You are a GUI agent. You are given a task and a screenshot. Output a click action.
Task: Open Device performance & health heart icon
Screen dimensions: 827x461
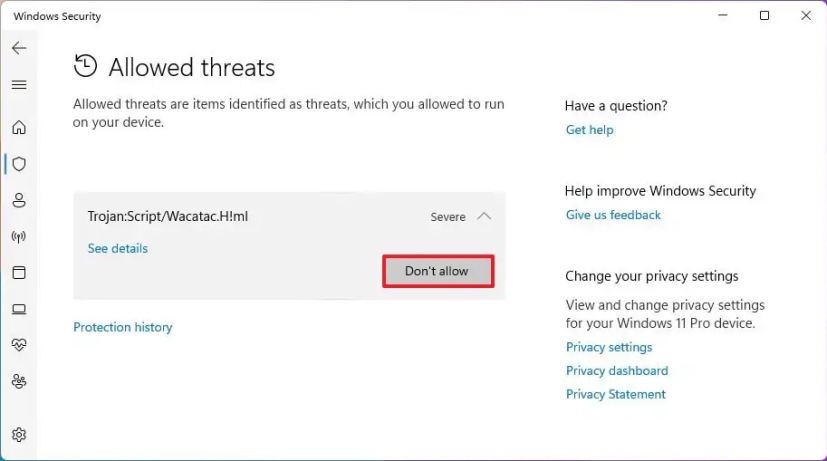[19, 345]
